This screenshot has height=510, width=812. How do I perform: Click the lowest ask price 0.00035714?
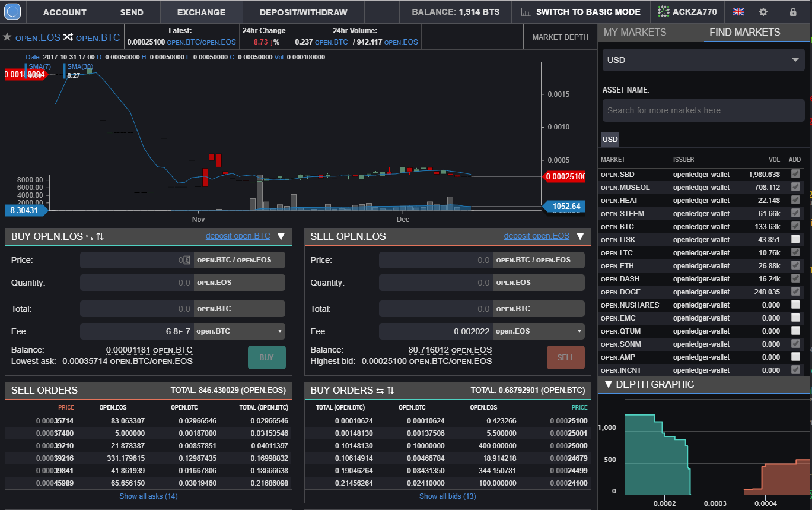[x=128, y=361]
